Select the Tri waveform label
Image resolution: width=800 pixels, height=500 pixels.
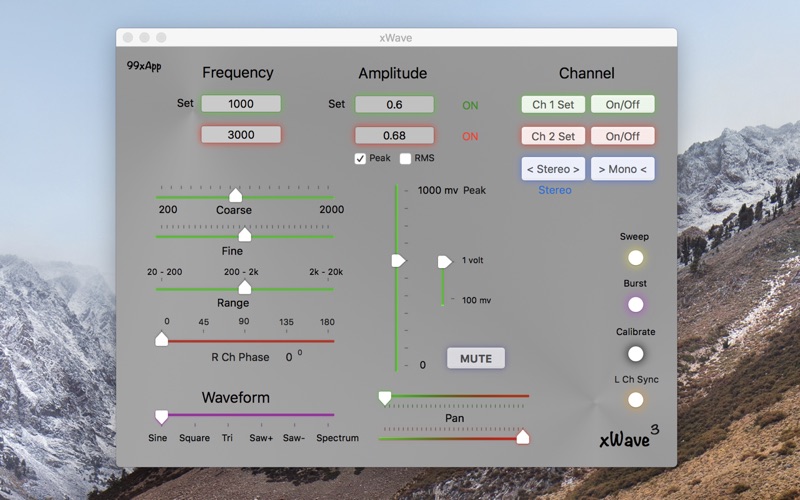(x=227, y=438)
